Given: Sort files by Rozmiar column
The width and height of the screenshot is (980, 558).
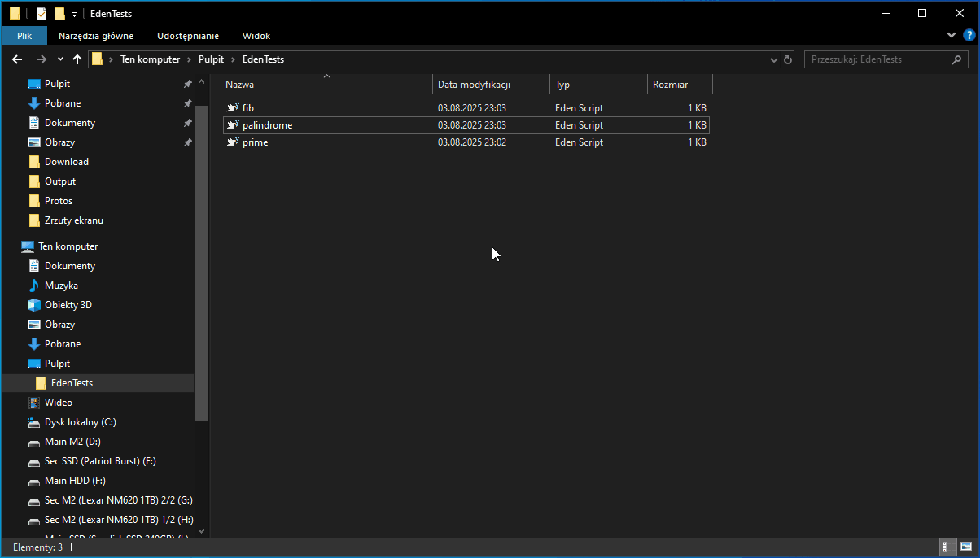Looking at the screenshot, I should pyautogui.click(x=680, y=85).
